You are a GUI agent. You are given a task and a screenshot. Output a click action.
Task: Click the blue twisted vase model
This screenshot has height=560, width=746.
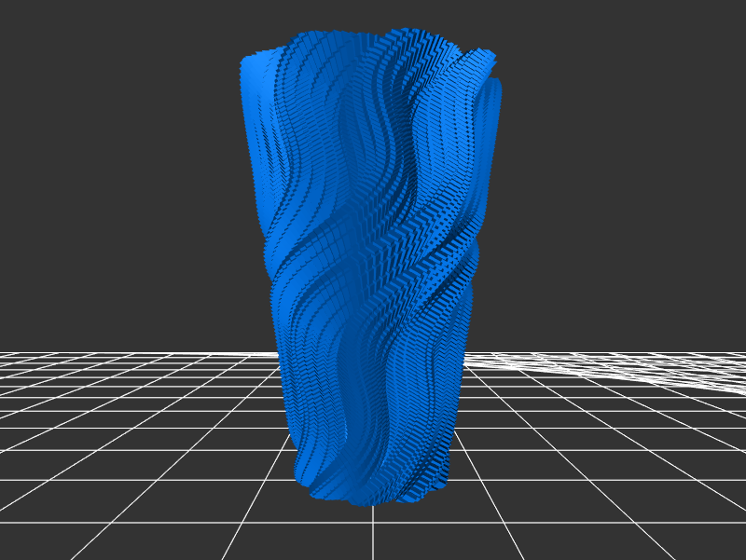coord(373,270)
